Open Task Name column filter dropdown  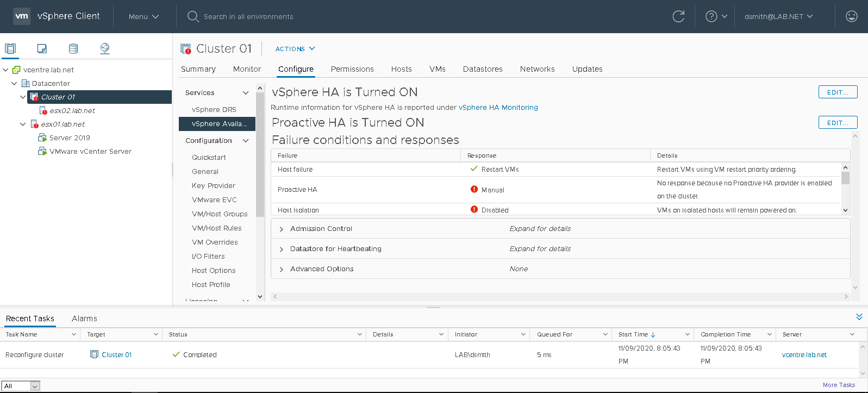pyautogui.click(x=74, y=334)
